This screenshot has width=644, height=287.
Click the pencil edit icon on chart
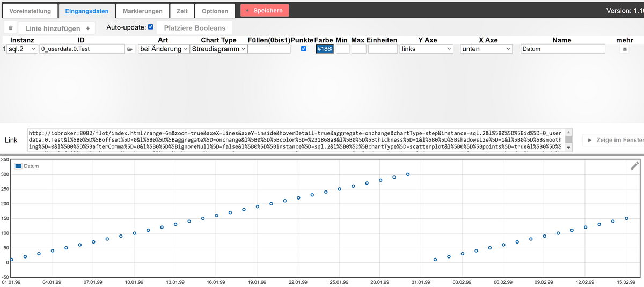click(635, 166)
